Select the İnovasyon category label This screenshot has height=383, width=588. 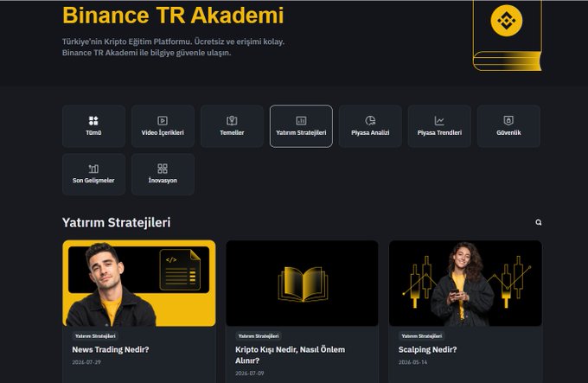pyautogui.click(x=163, y=180)
